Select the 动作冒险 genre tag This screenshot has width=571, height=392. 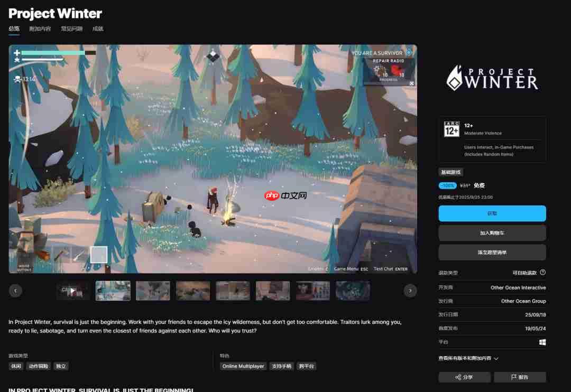(39, 366)
